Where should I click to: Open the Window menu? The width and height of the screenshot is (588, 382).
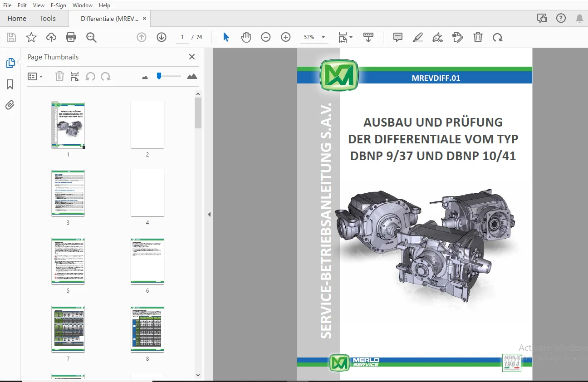tap(83, 5)
